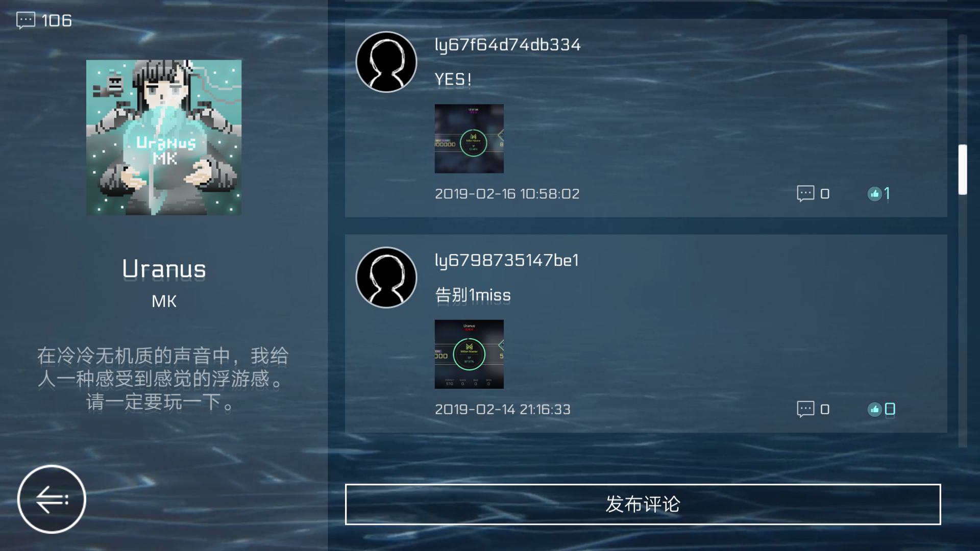980x551 pixels.
Task: Like the comment by ly67f64d74db334
Action: pyautogui.click(x=875, y=193)
